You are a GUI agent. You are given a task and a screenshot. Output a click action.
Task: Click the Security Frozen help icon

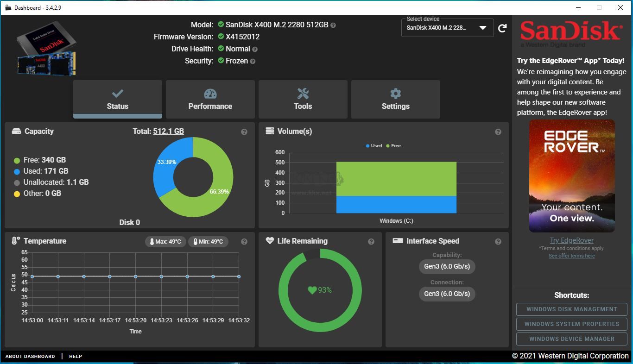[253, 61]
